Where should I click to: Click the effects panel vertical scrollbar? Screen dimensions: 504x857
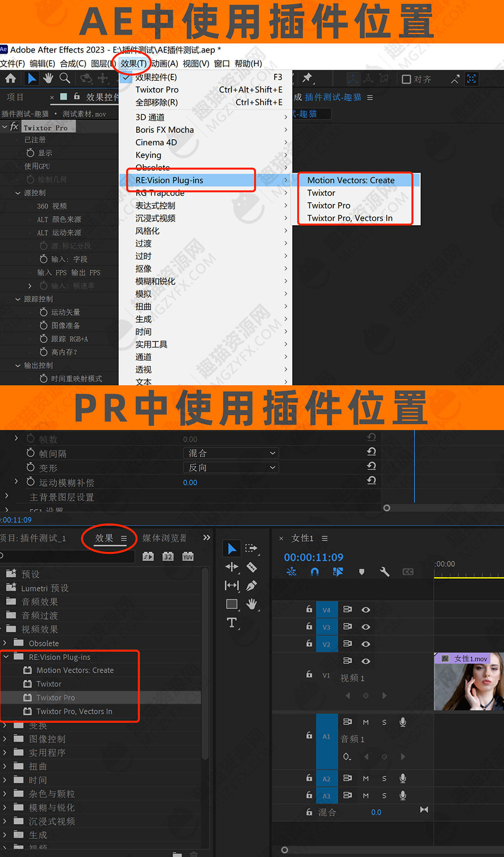pyautogui.click(x=204, y=664)
